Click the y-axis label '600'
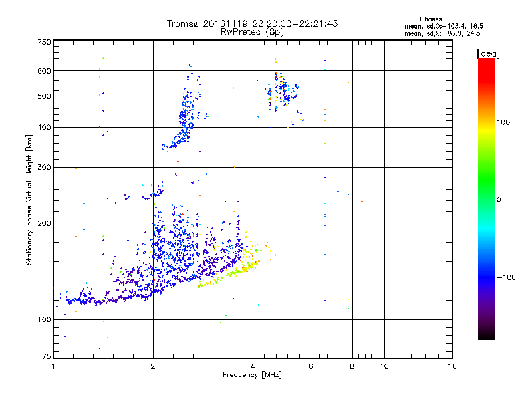Screen dimensions: 532x399 pos(44,71)
